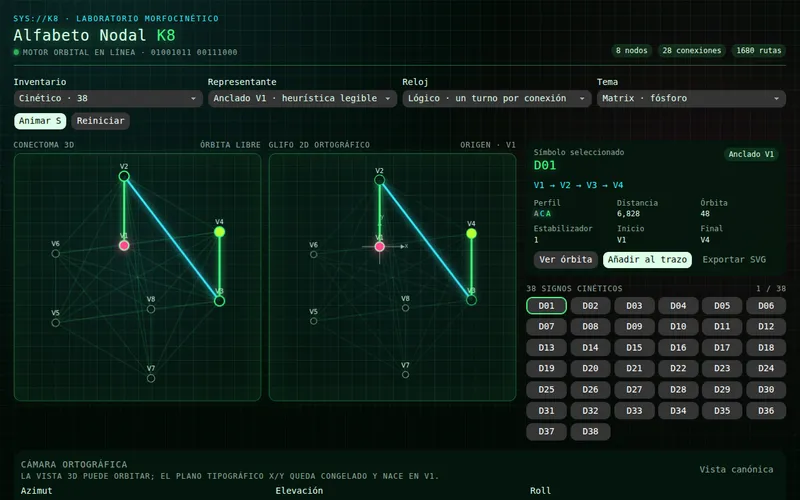This screenshot has height=500, width=800.
Task: Click sign button D34
Action: click(x=678, y=411)
